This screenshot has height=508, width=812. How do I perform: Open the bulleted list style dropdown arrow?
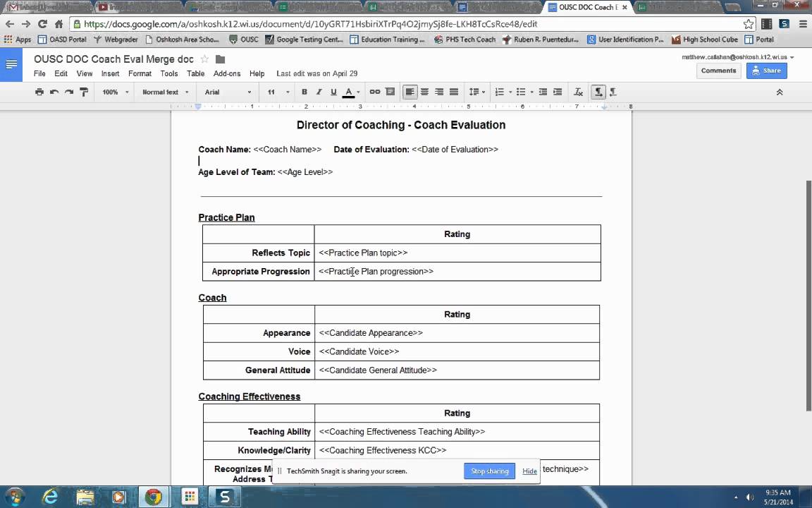(532, 92)
